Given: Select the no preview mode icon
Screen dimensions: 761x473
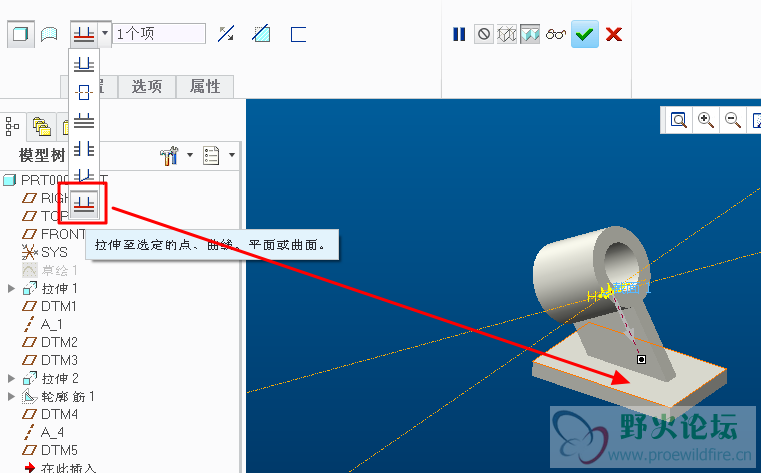Looking at the screenshot, I should (x=484, y=34).
